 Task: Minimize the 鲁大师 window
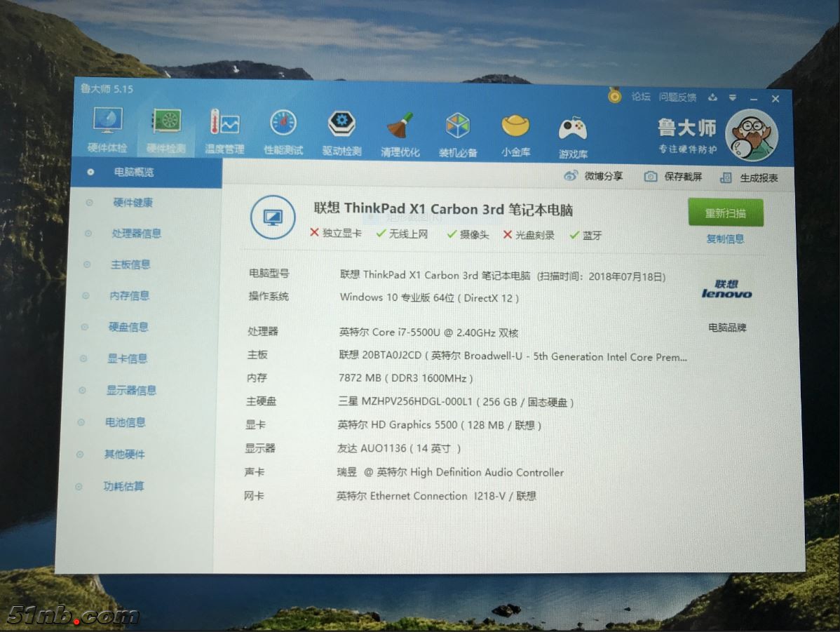coord(754,99)
